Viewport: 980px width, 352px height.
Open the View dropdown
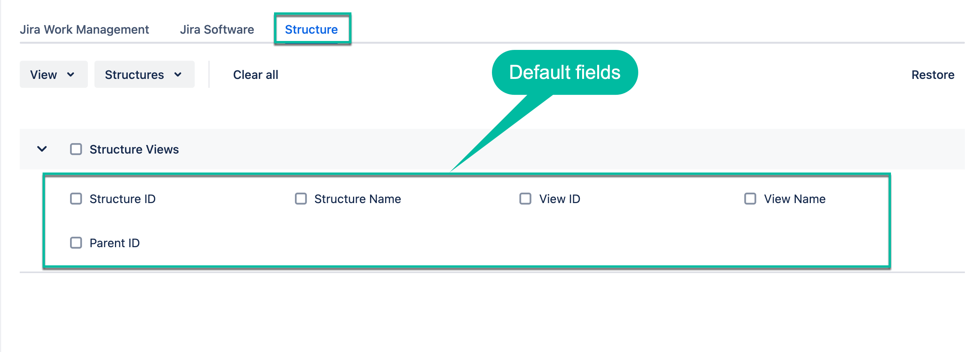point(53,74)
